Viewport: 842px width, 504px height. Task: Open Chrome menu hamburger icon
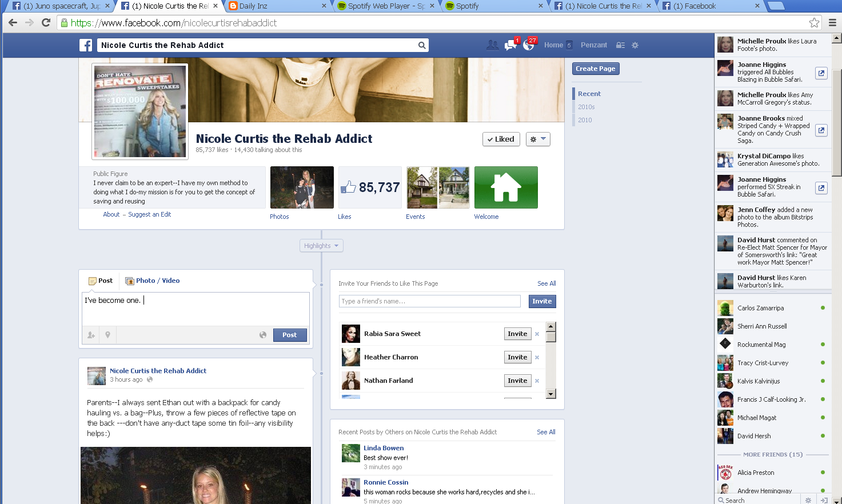832,23
